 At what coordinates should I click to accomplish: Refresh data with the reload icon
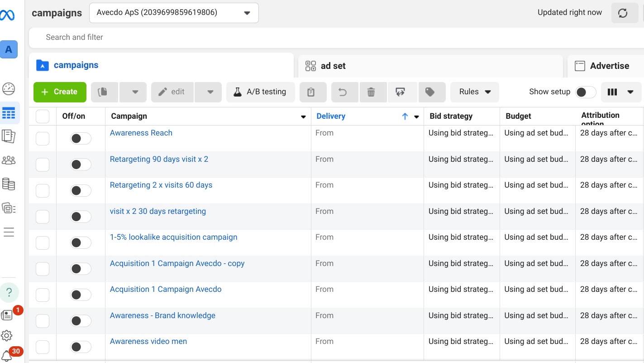point(623,13)
